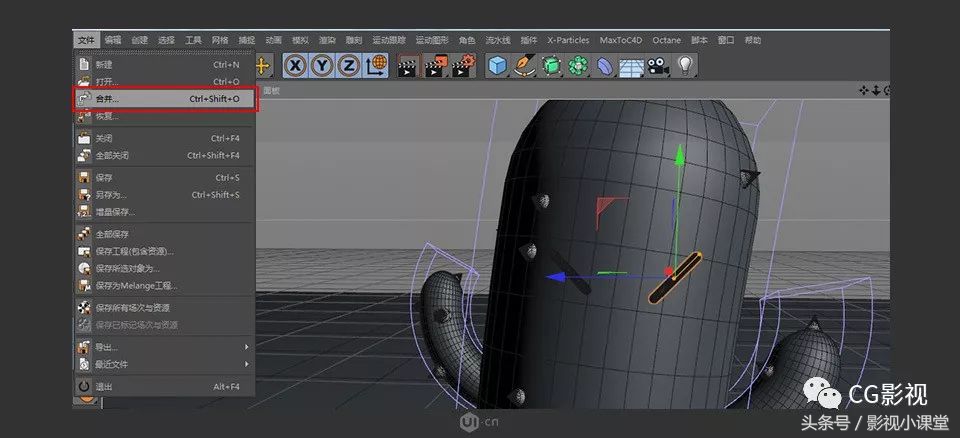Open the 运动图形 (MoGraph) menu
960x438 pixels.
(x=432, y=40)
